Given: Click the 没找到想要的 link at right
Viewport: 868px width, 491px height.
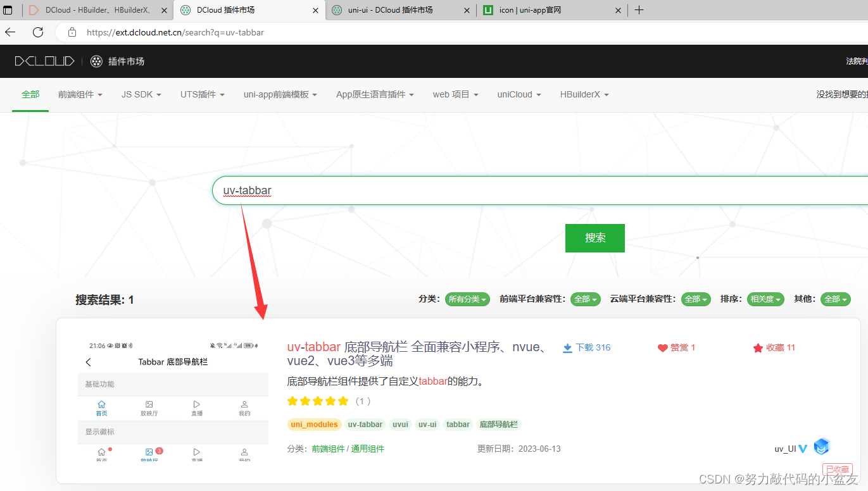Looking at the screenshot, I should click(842, 94).
